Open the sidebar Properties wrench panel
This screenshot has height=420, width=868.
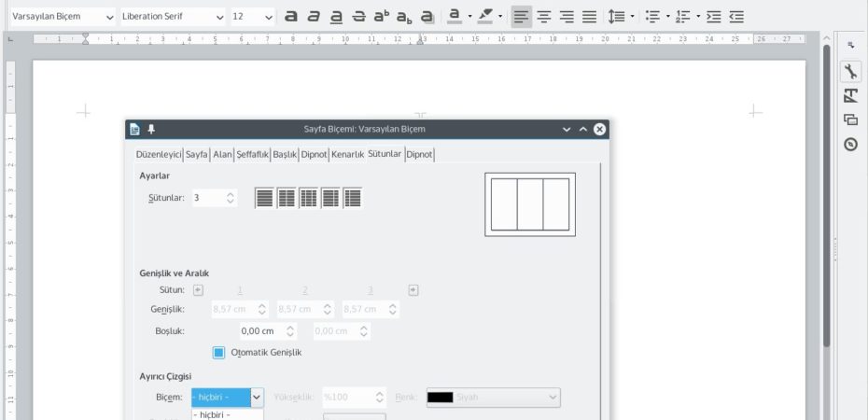click(850, 72)
